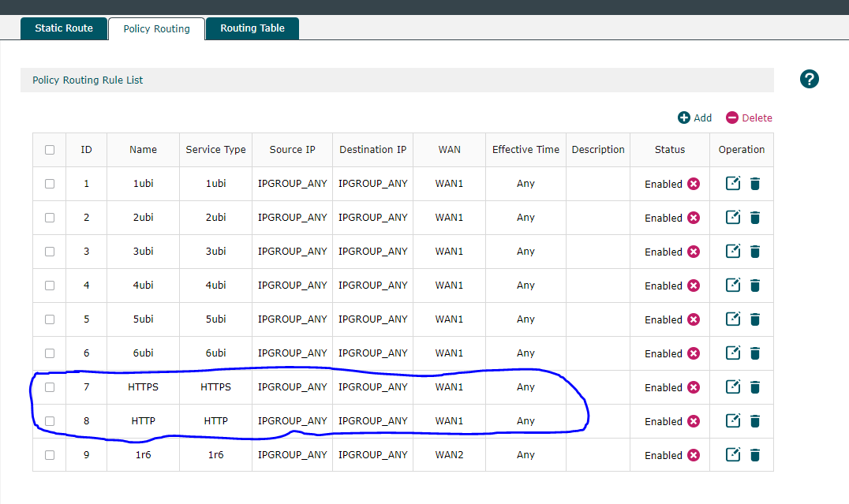849x504 pixels.
Task: Edit the HTTPS policy rule
Action: (732, 387)
